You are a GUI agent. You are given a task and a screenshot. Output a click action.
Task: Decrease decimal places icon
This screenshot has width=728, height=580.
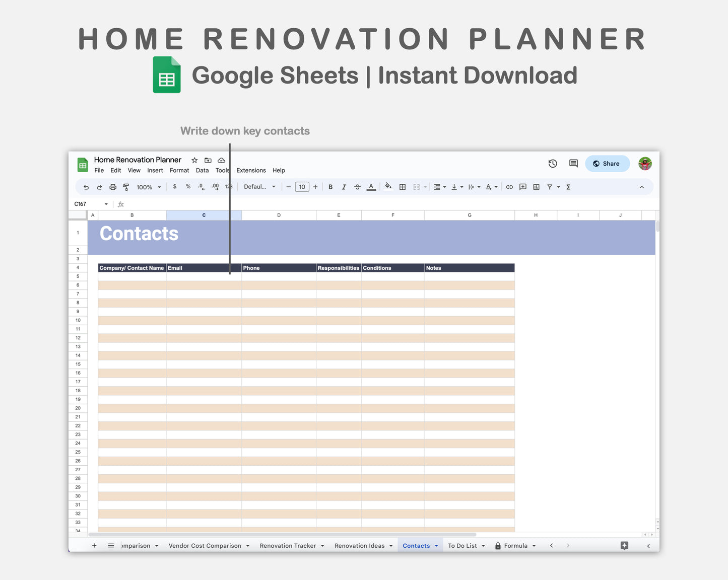coord(202,187)
